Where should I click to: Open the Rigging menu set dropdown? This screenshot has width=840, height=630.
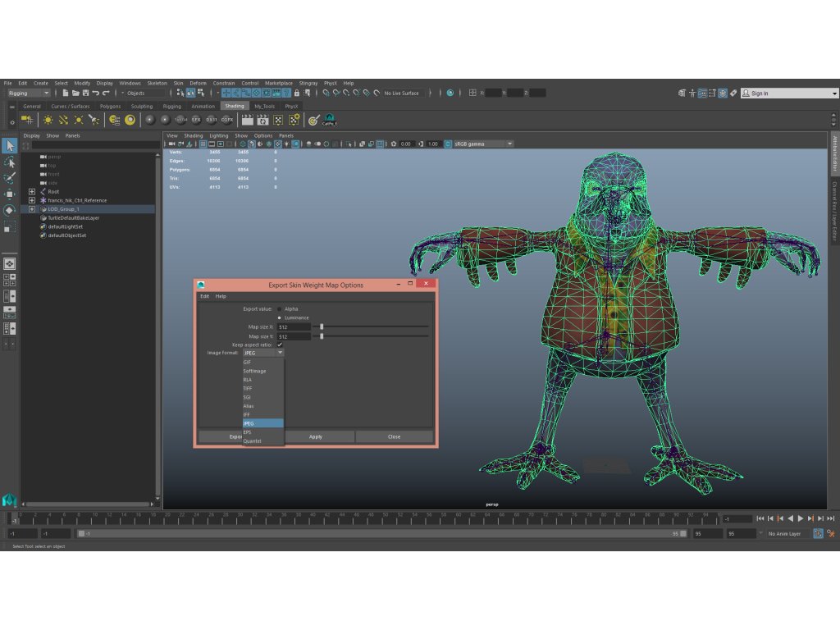tap(29, 94)
